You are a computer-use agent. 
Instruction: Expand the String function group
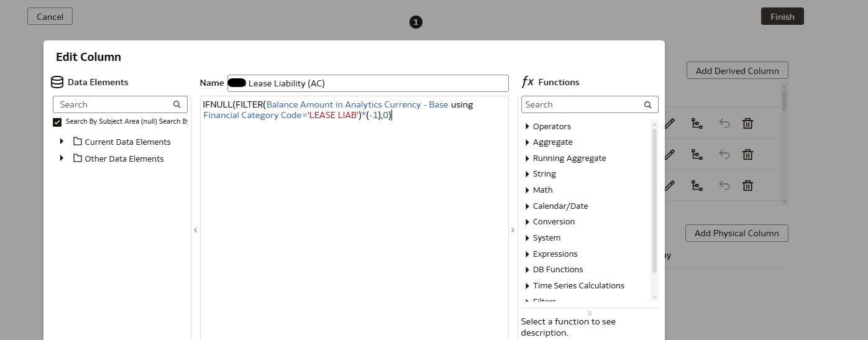528,174
